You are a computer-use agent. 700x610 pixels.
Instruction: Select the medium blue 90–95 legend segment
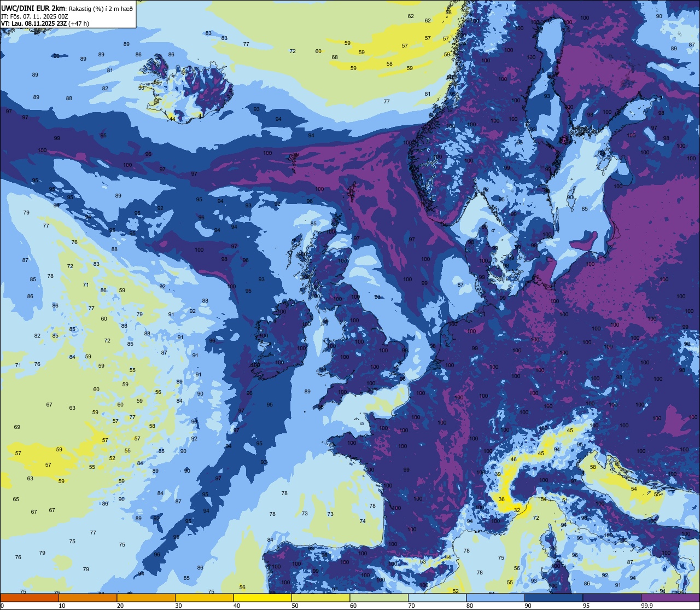(553, 597)
